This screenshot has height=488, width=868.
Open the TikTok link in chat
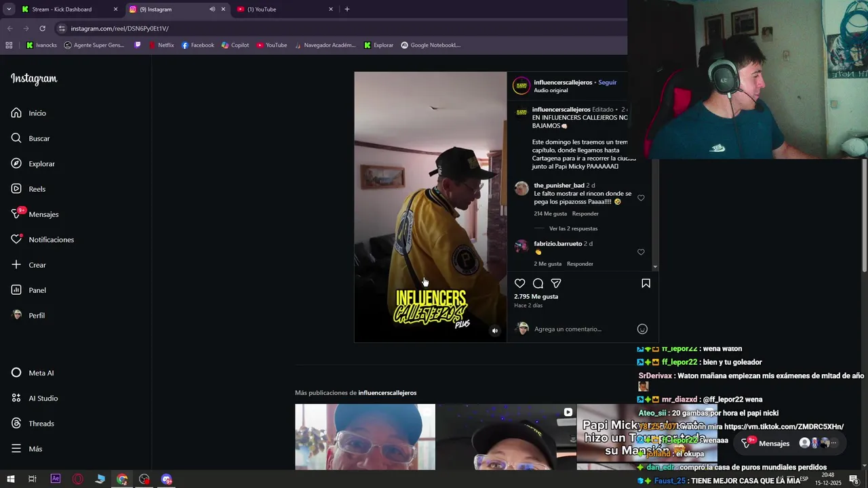click(785, 427)
